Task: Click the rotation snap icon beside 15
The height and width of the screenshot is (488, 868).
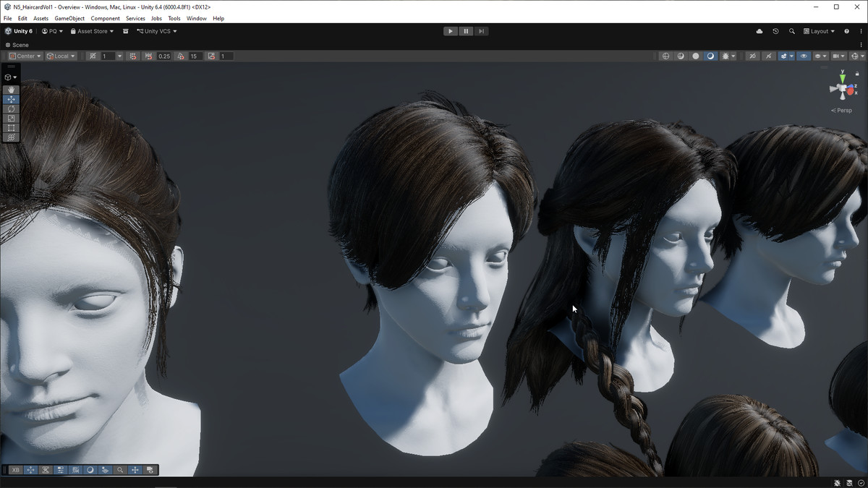Action: 181,56
